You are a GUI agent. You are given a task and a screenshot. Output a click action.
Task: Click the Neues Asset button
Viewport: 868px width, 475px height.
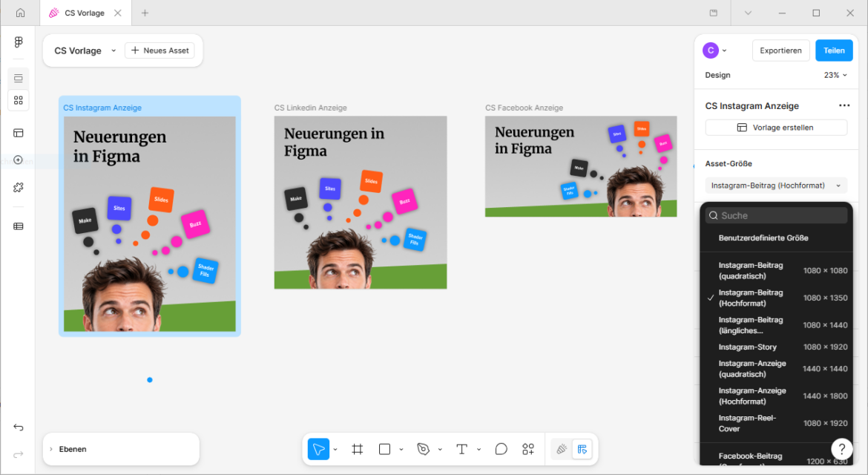tap(160, 50)
